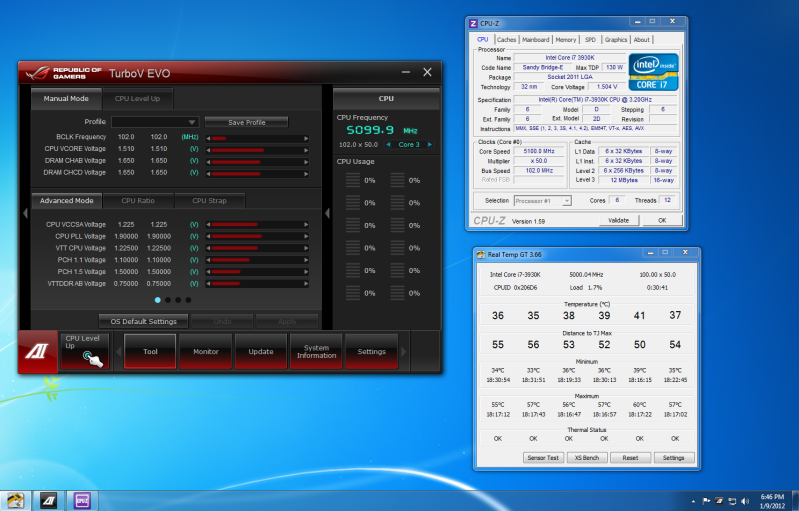Click the volume icon in system tray

pyautogui.click(x=745, y=501)
